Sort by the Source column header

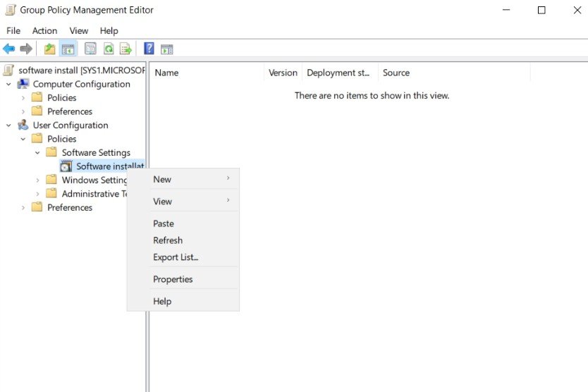tap(455, 73)
